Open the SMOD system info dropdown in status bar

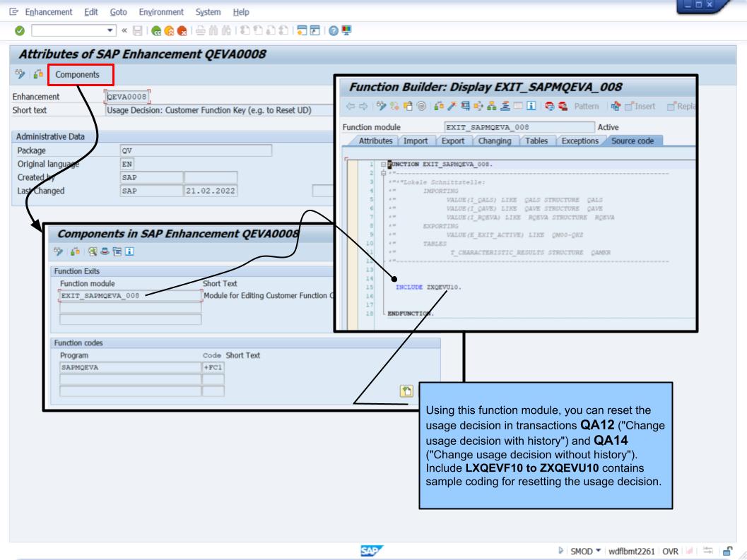pyautogui.click(x=599, y=551)
